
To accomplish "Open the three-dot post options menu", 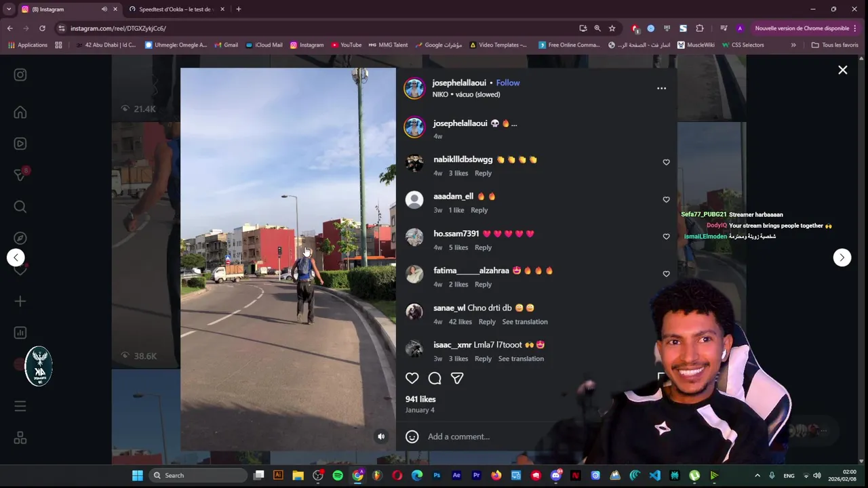I will [661, 88].
